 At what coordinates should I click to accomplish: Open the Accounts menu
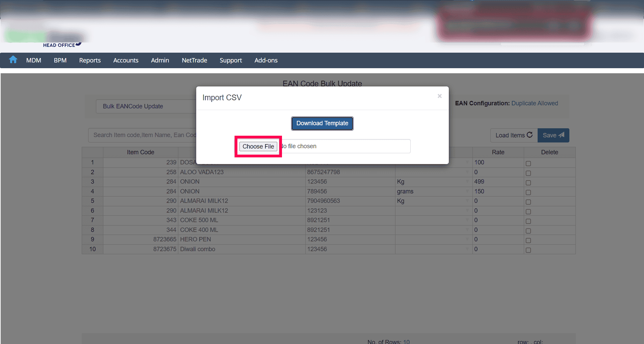click(x=126, y=60)
